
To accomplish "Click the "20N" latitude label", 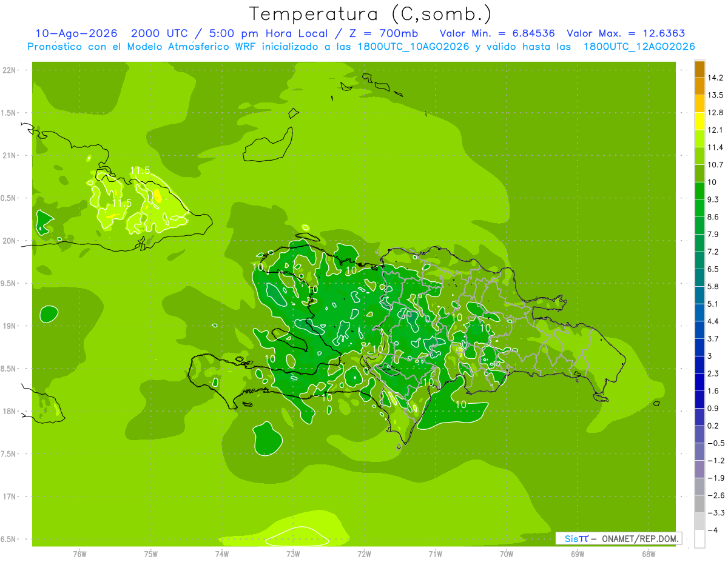I will click(x=9, y=241).
